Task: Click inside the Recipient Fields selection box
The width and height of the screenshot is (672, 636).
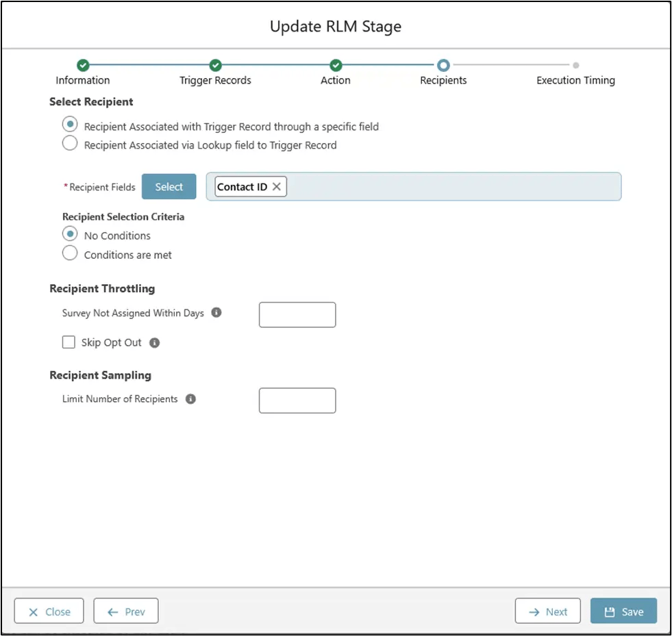Action: point(414,187)
